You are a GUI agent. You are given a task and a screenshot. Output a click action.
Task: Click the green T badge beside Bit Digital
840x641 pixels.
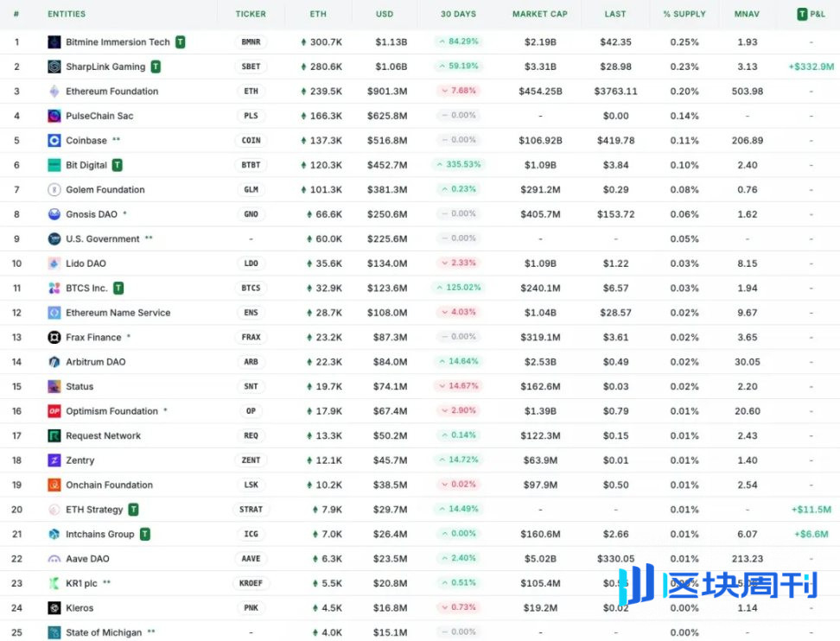[x=118, y=165]
